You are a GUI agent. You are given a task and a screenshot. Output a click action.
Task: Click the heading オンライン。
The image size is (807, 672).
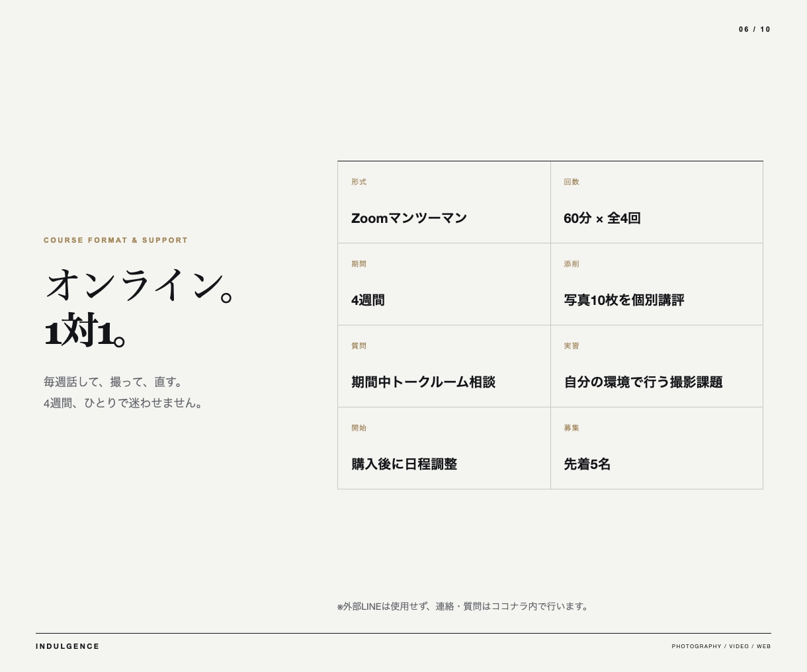click(x=140, y=286)
